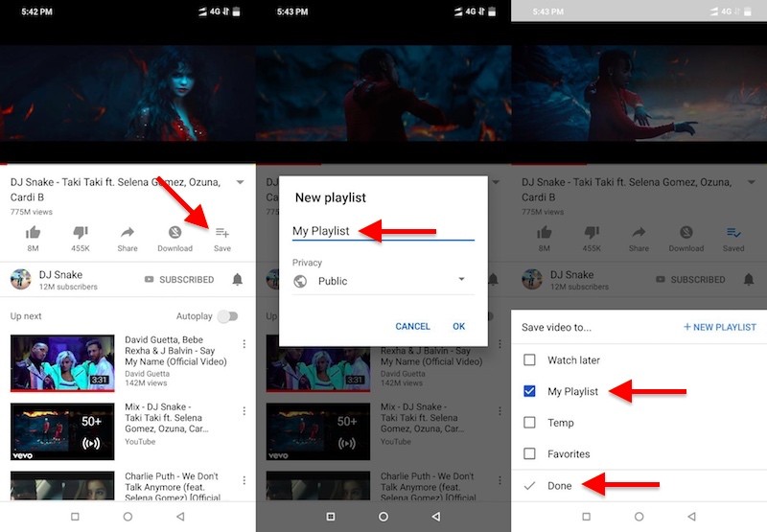Open options for Charlie Puth video, left screen
The image size is (767, 532).
click(x=244, y=480)
